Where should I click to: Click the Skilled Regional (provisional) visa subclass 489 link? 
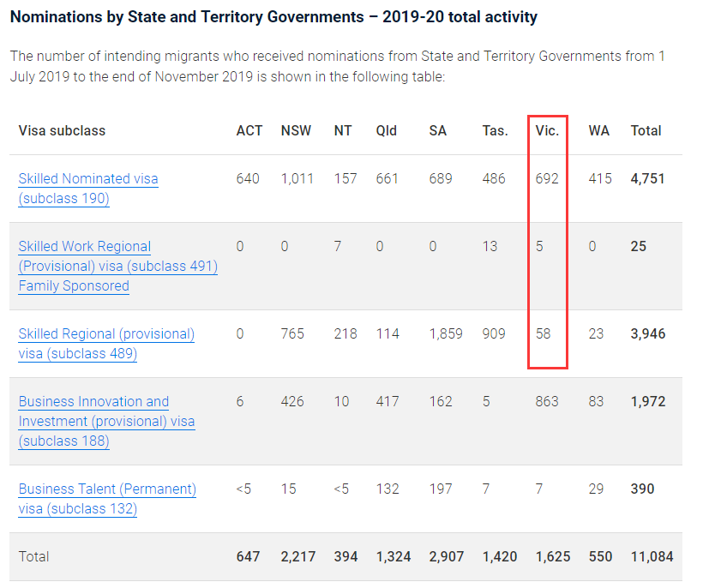pyautogui.click(x=106, y=334)
